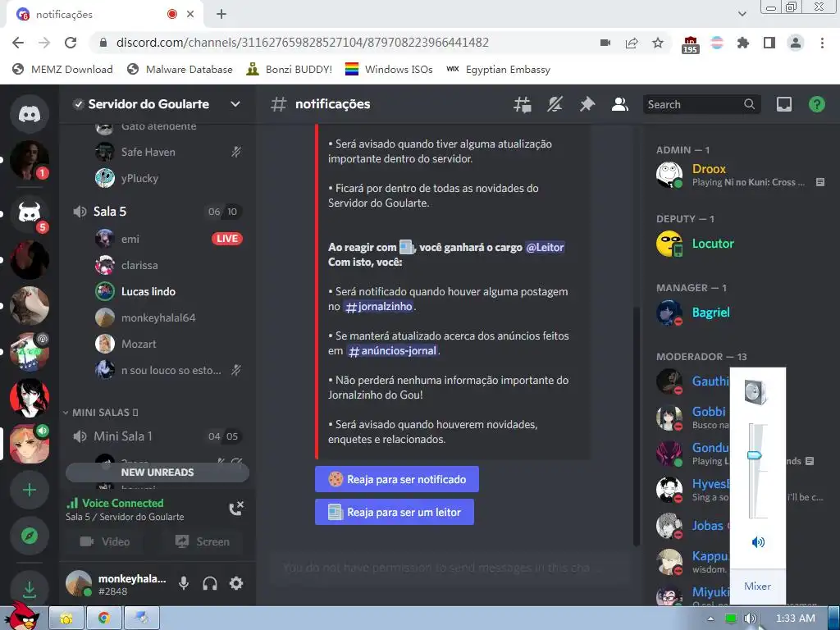The image size is (840, 630).
Task: Click Reaja para ser um leitor button
Action: tap(395, 512)
